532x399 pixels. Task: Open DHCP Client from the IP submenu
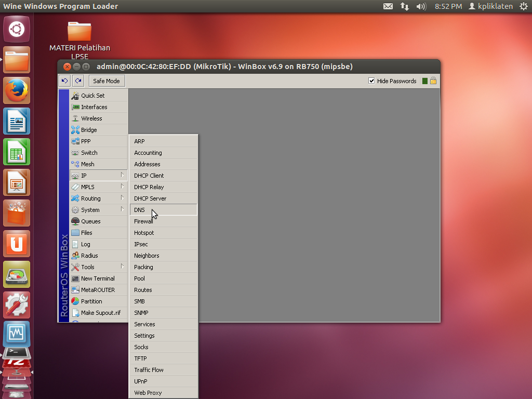(x=163, y=176)
